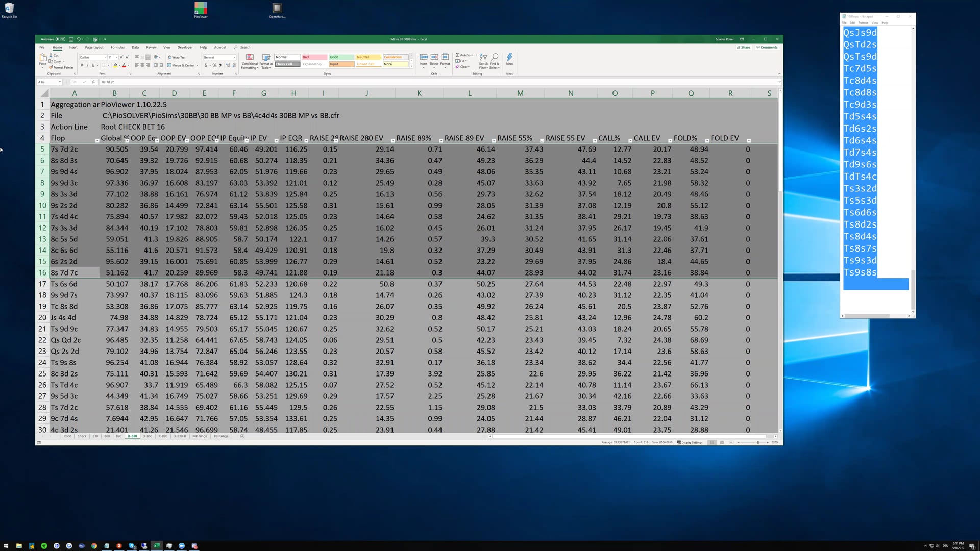
Task: Click AutoSum
Action: tap(465, 55)
